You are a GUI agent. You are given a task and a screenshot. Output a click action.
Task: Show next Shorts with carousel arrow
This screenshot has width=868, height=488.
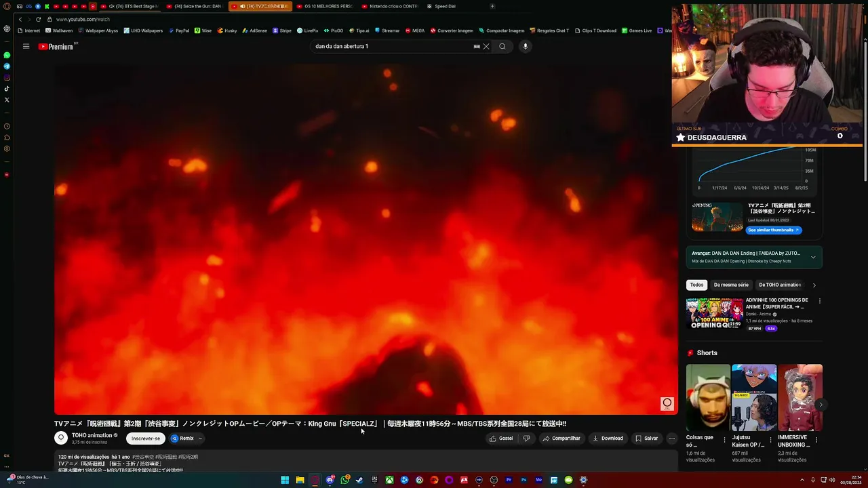(x=821, y=405)
